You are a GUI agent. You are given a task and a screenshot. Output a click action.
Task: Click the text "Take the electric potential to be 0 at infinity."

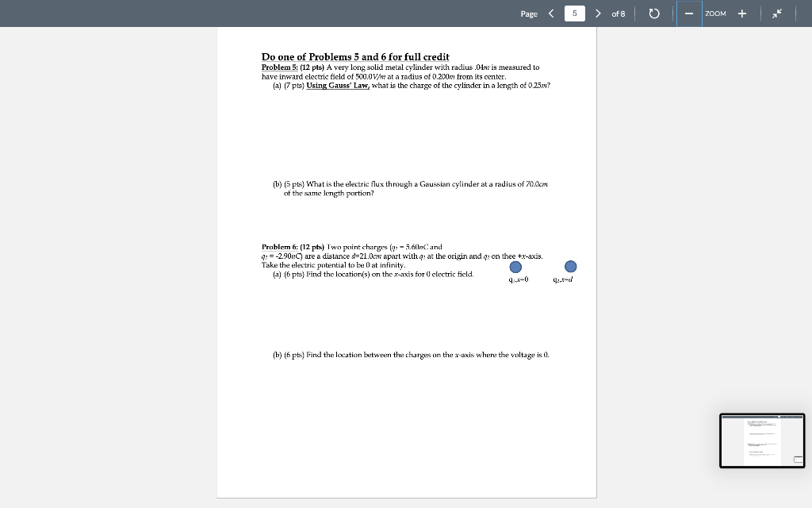tap(334, 265)
